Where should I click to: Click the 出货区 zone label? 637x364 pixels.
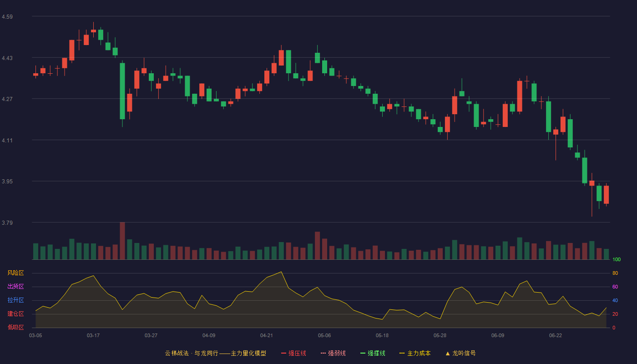coord(15,287)
